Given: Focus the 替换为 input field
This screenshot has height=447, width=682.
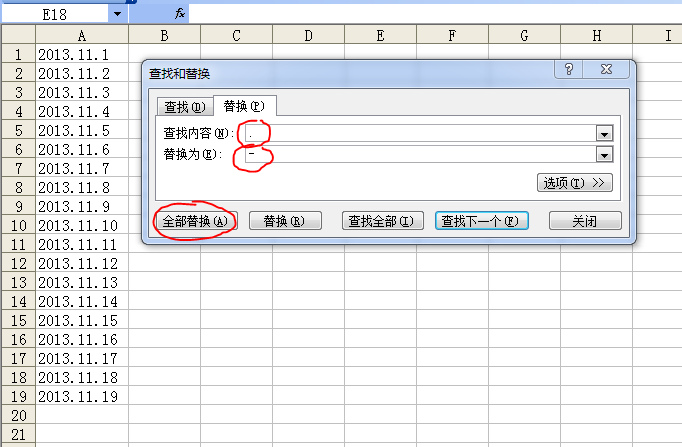Looking at the screenshot, I should (x=421, y=154).
